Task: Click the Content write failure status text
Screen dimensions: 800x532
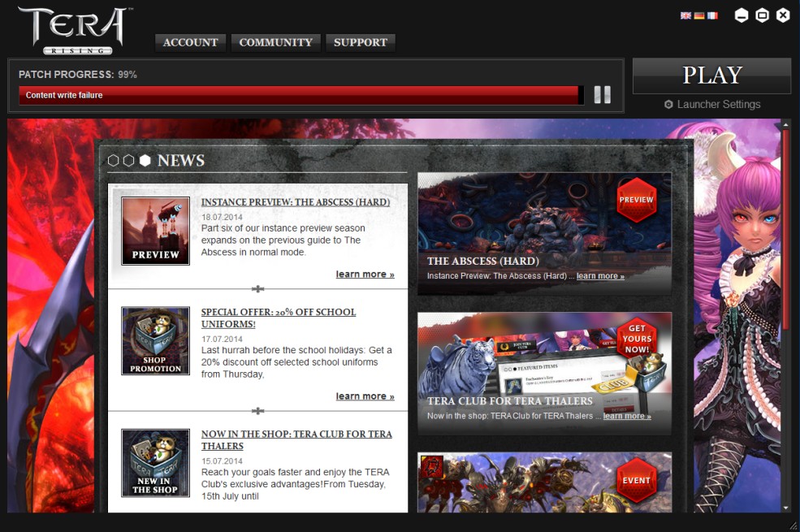Action: point(64,95)
